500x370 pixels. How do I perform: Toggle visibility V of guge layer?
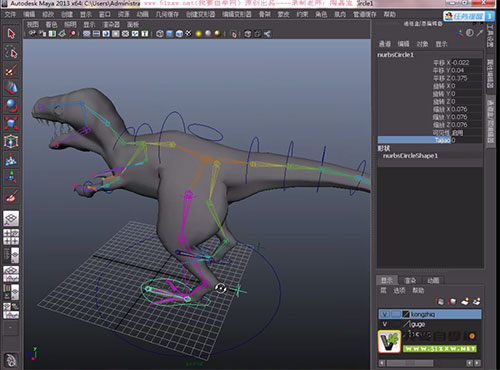[385, 324]
